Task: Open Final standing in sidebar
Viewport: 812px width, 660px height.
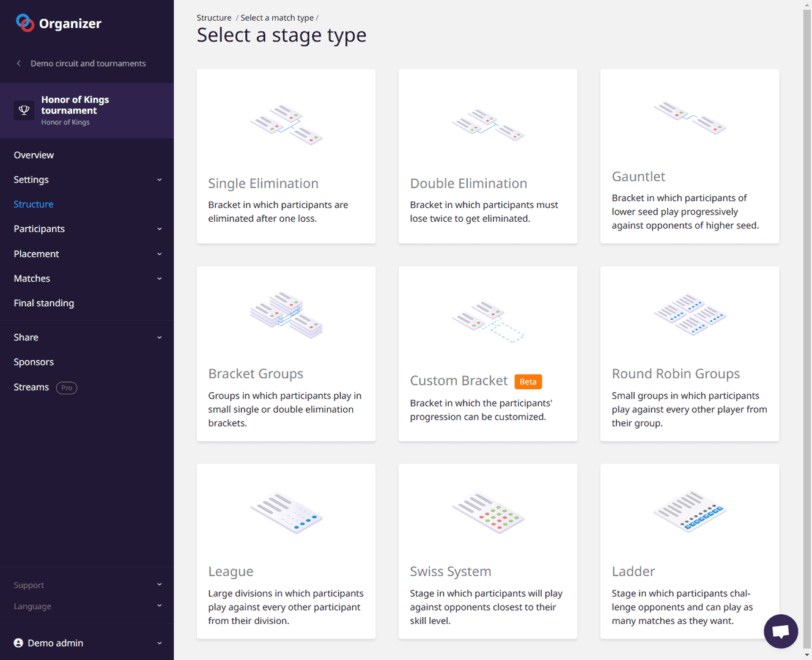Action: 44,303
